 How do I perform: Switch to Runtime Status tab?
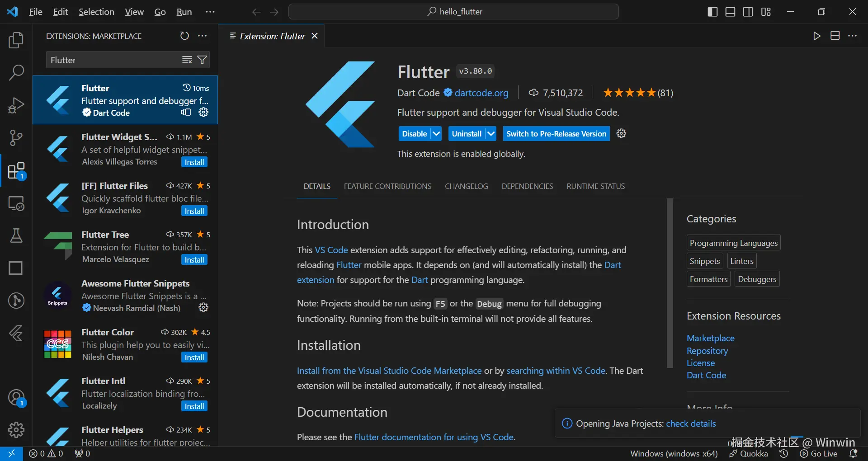tap(596, 186)
